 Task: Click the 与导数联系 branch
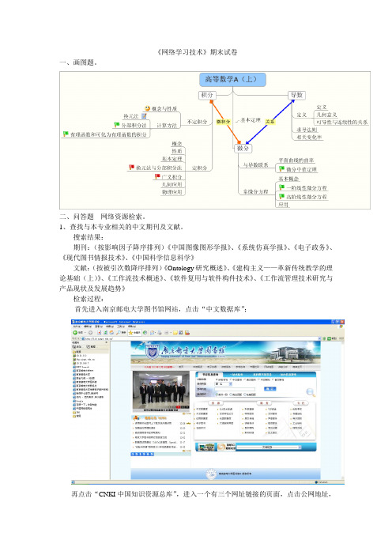click(x=255, y=165)
